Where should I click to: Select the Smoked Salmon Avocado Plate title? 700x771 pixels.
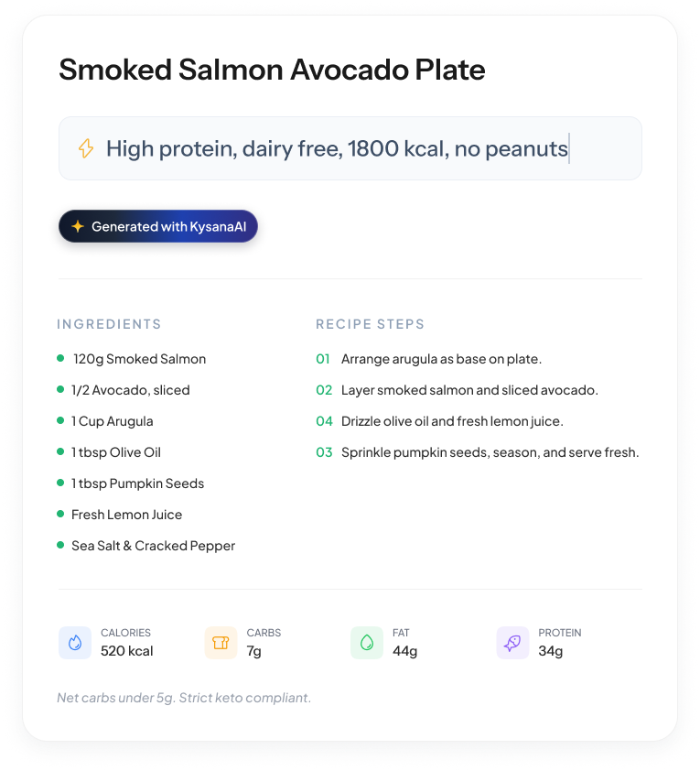click(272, 70)
